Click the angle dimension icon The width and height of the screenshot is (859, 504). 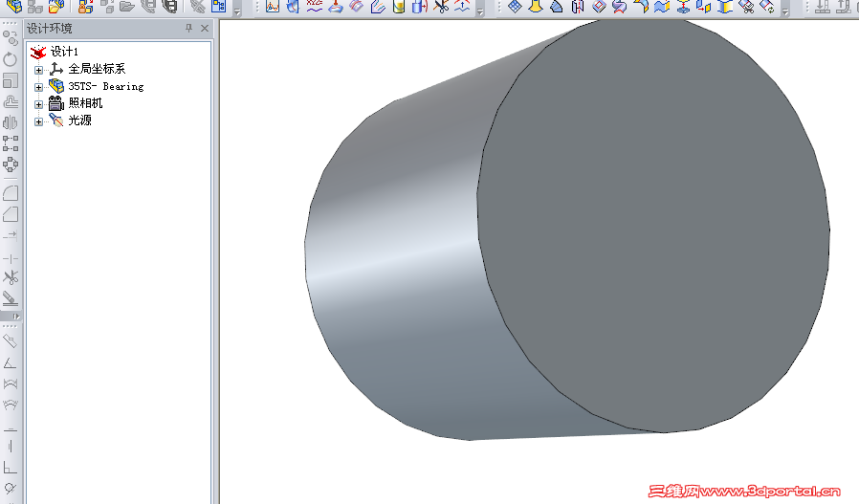coord(10,362)
